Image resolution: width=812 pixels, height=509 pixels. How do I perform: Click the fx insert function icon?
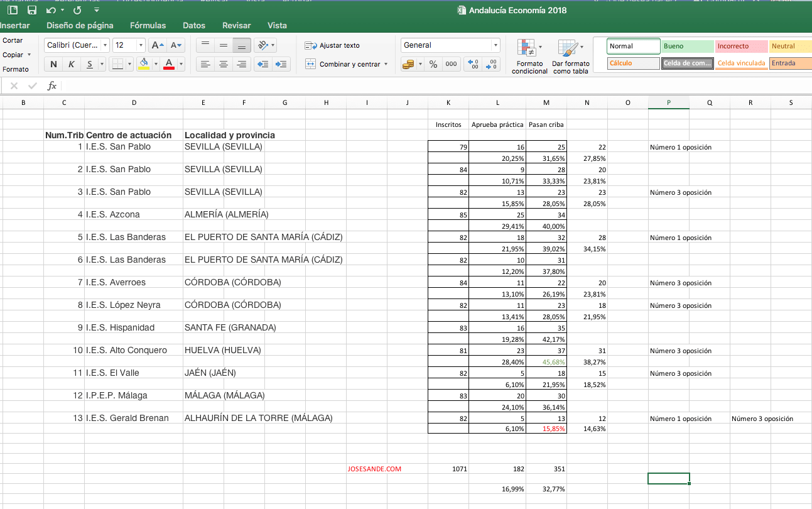(52, 86)
